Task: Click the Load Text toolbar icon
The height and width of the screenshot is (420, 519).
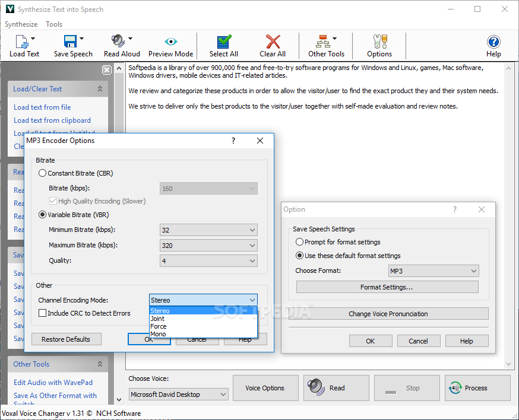Action: (x=22, y=42)
